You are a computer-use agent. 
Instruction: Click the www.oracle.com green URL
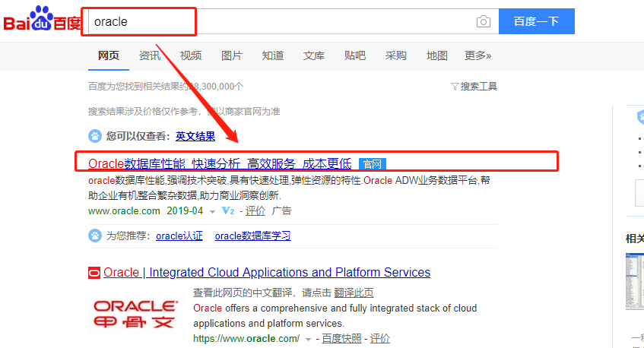point(124,211)
